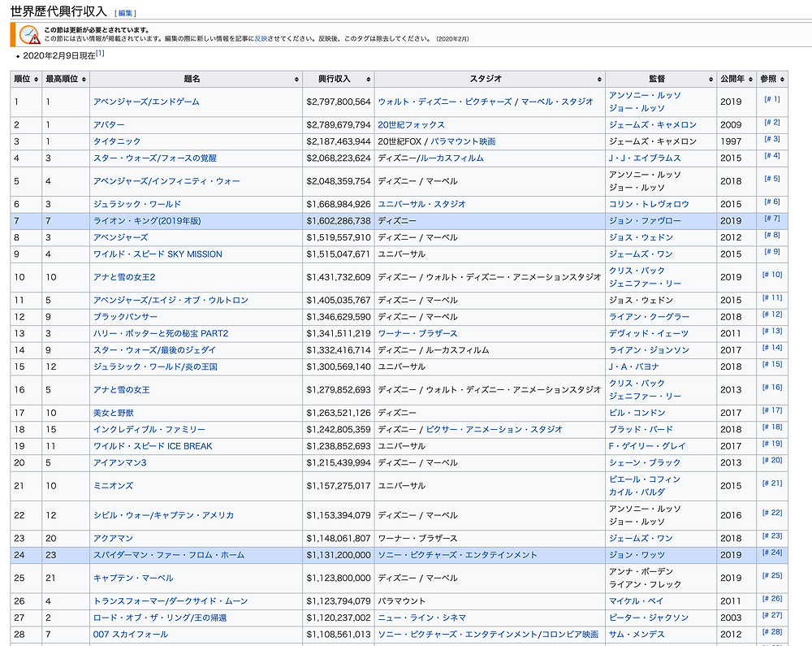
Task: Open reference note [# 1]
Action: click(772, 99)
